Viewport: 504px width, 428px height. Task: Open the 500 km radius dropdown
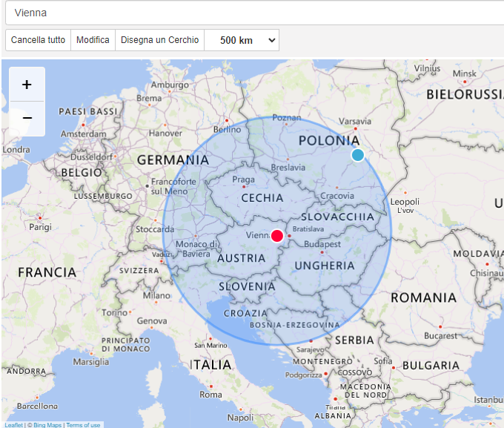242,40
